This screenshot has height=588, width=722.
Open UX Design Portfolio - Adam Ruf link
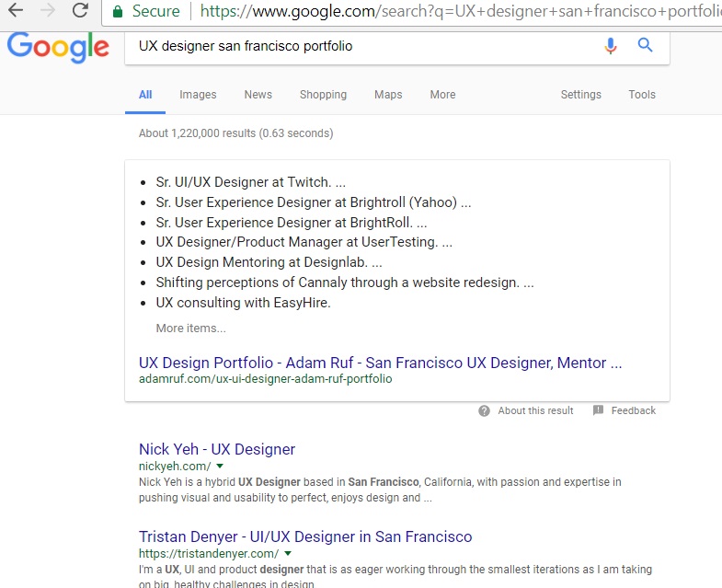381,363
